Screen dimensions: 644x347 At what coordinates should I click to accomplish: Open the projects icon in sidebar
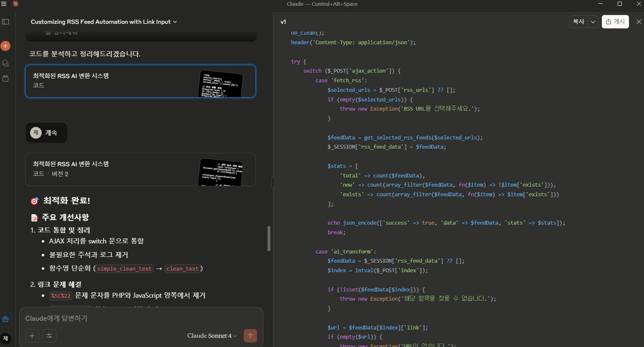(x=5, y=79)
